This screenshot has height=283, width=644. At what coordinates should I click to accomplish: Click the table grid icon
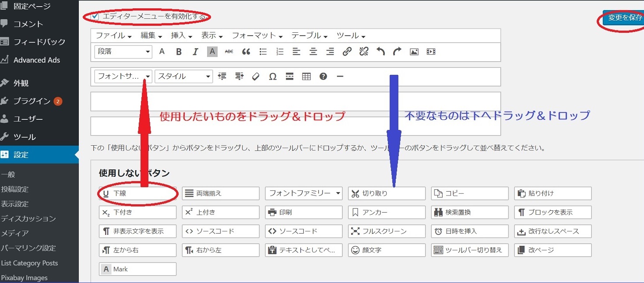coord(306,77)
